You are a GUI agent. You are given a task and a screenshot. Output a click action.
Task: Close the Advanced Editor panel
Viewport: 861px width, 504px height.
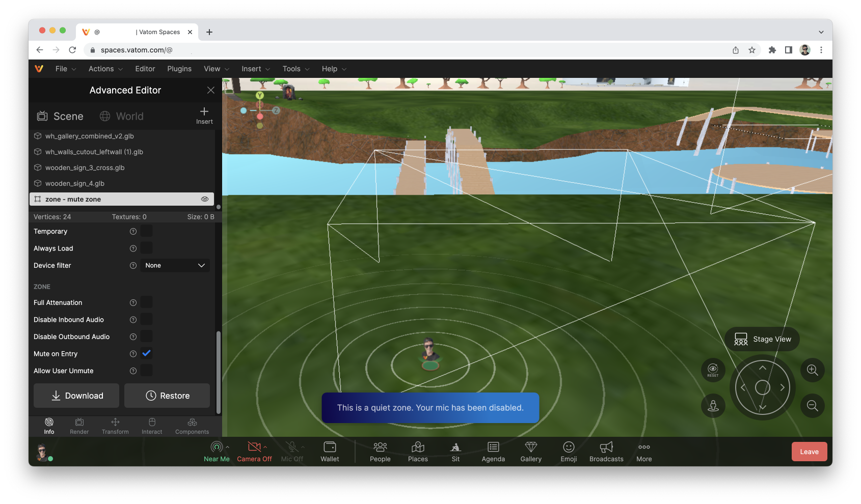(x=210, y=90)
